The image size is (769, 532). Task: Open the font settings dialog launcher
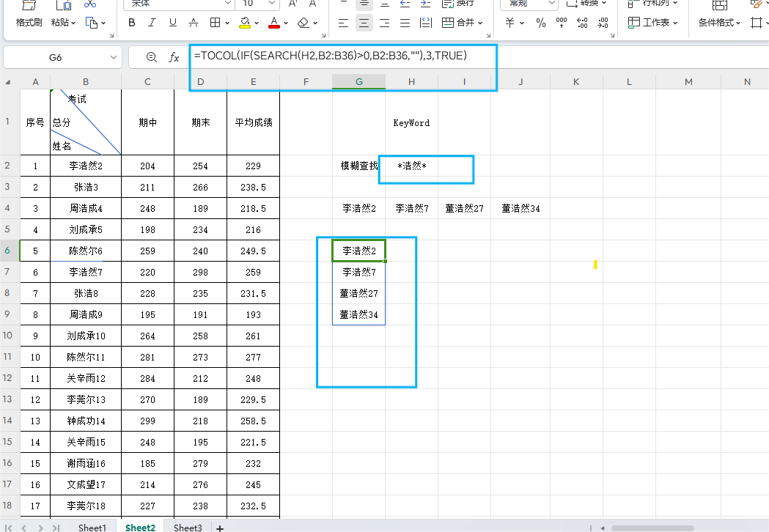coord(324,35)
